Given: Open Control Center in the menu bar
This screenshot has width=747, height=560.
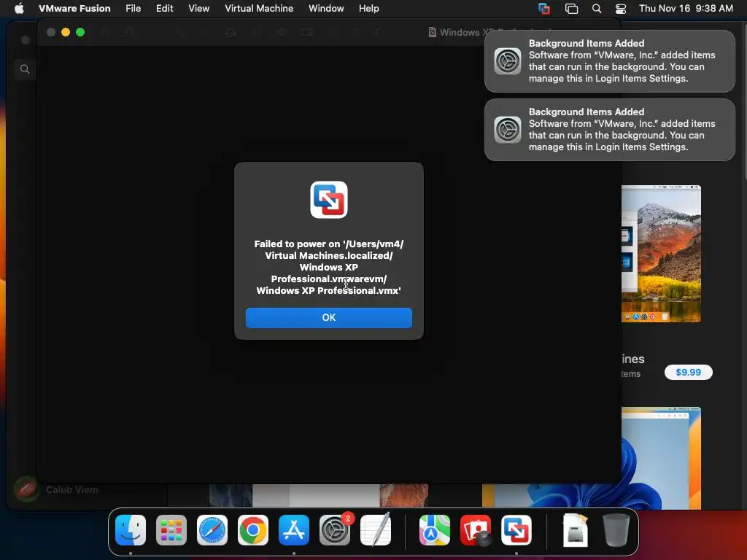Looking at the screenshot, I should point(621,8).
